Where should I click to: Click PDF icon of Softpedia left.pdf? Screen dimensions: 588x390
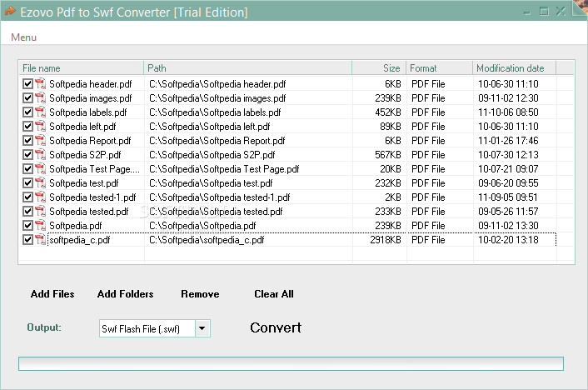[x=40, y=126]
